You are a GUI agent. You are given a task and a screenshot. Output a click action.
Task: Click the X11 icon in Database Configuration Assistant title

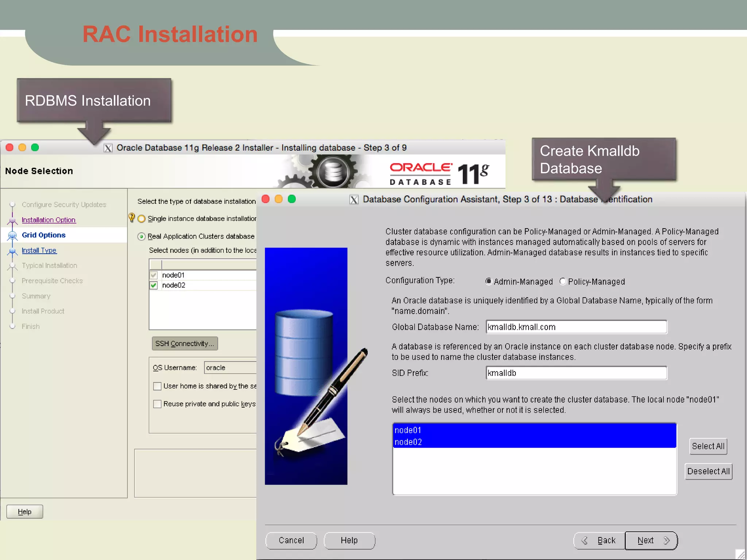pos(354,199)
